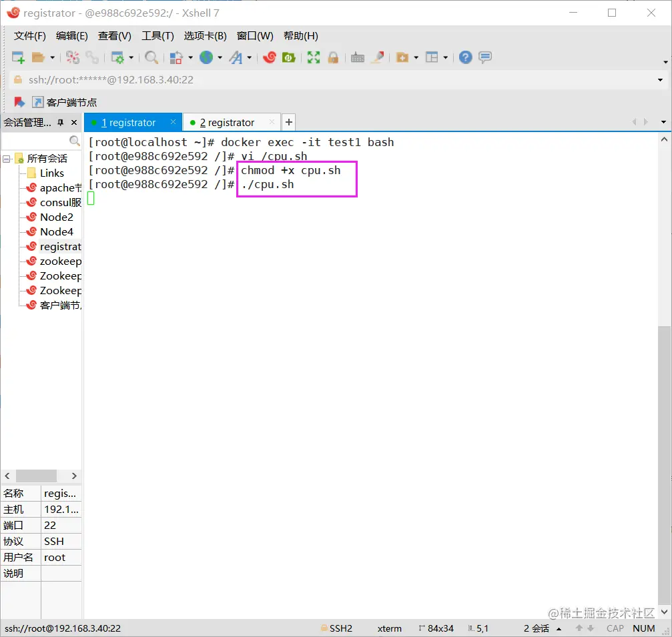Image resolution: width=672 pixels, height=637 pixels.
Task: Open the tab list dropdown arrow
Action: coord(663,122)
